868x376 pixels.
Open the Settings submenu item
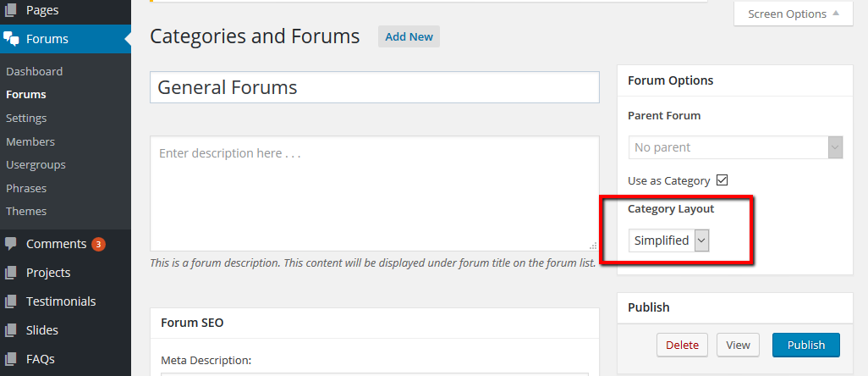click(x=26, y=118)
